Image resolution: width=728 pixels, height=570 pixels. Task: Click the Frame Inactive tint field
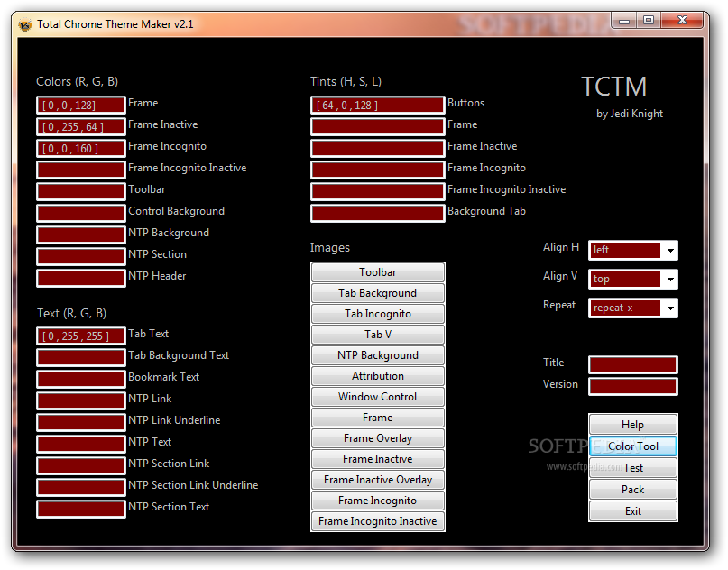coord(377,149)
